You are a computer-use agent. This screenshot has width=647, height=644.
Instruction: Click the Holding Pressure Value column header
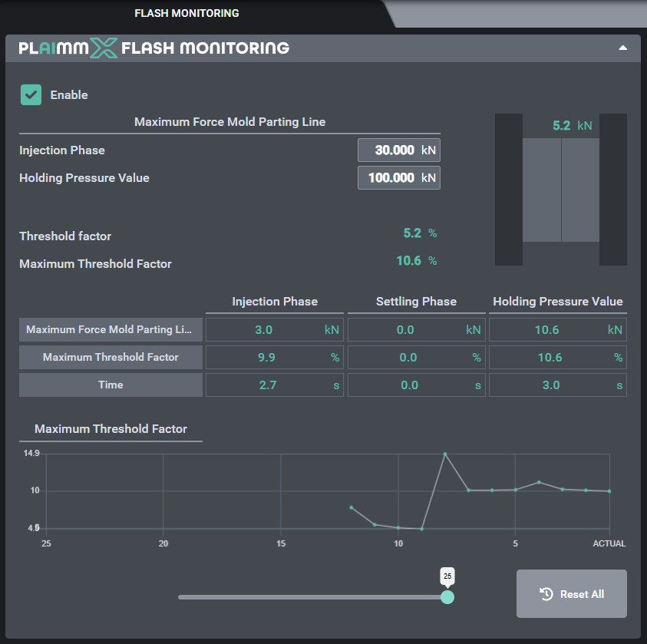click(x=557, y=302)
